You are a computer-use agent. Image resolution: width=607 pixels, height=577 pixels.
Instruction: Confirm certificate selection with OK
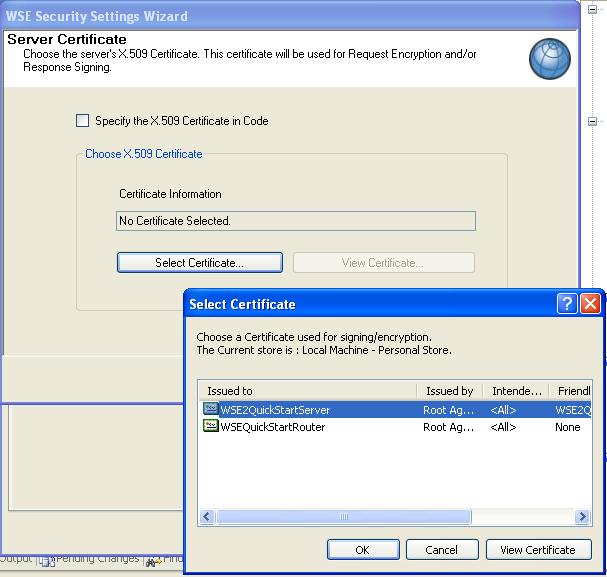tap(363, 550)
